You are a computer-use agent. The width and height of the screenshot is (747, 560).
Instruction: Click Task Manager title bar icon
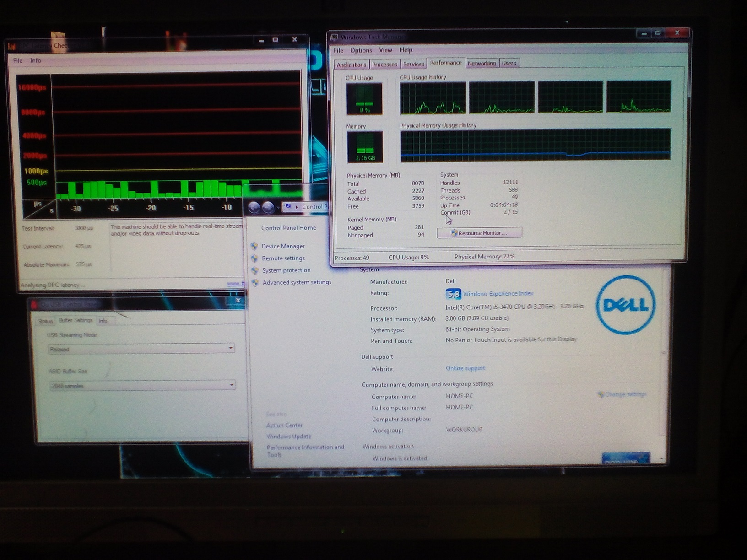[335, 37]
